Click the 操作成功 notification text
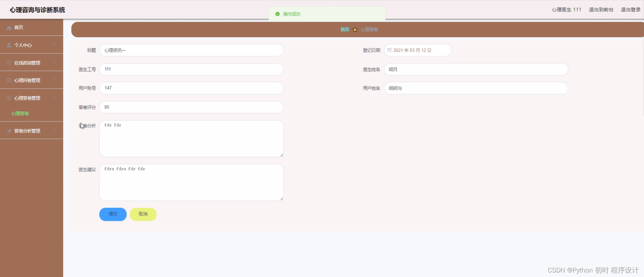 [x=292, y=14]
